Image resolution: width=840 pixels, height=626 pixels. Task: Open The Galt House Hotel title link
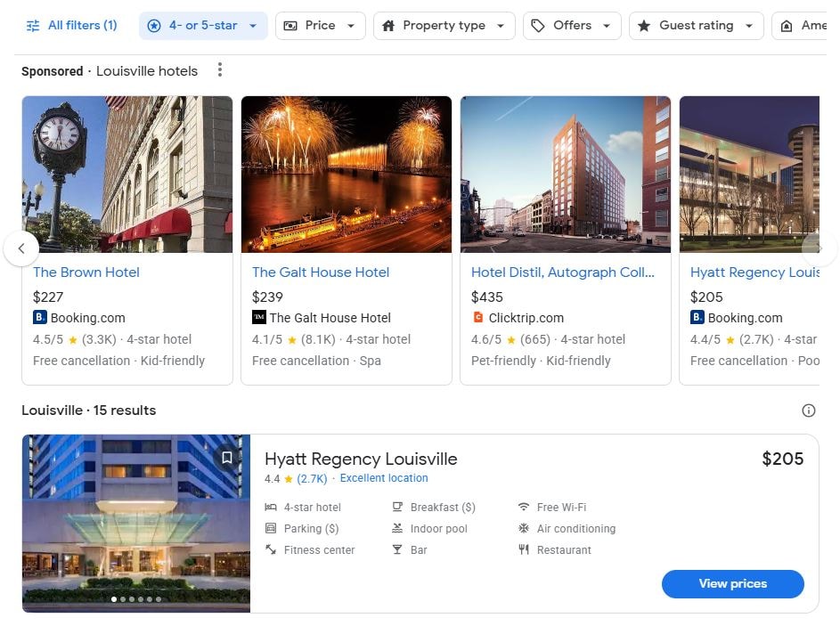point(321,272)
